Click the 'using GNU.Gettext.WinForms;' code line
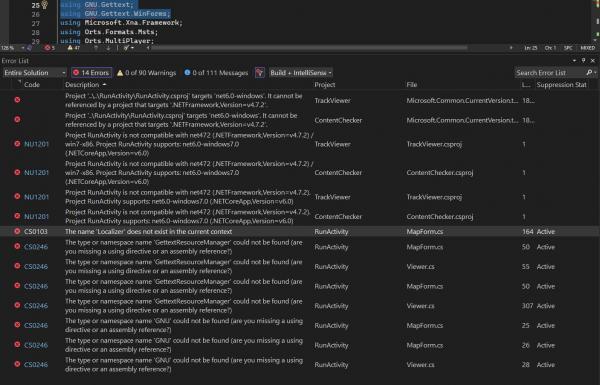600x385 pixels. pos(115,14)
